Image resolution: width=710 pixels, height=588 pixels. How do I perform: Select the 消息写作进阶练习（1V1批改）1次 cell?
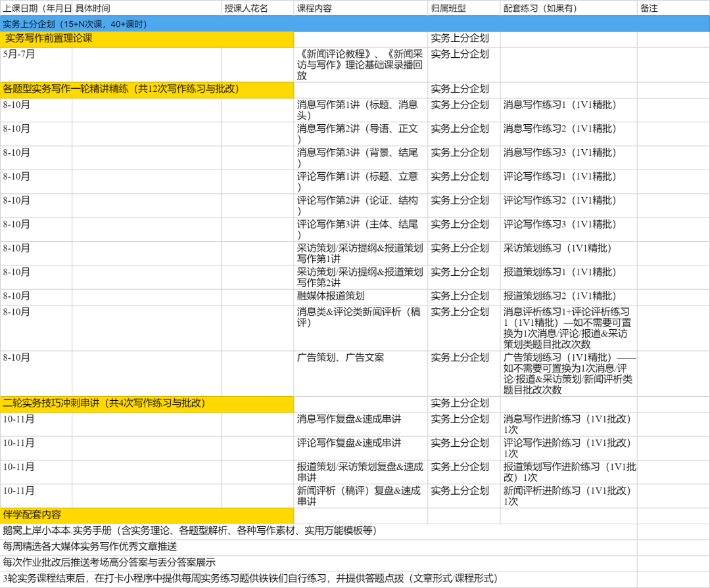569,424
